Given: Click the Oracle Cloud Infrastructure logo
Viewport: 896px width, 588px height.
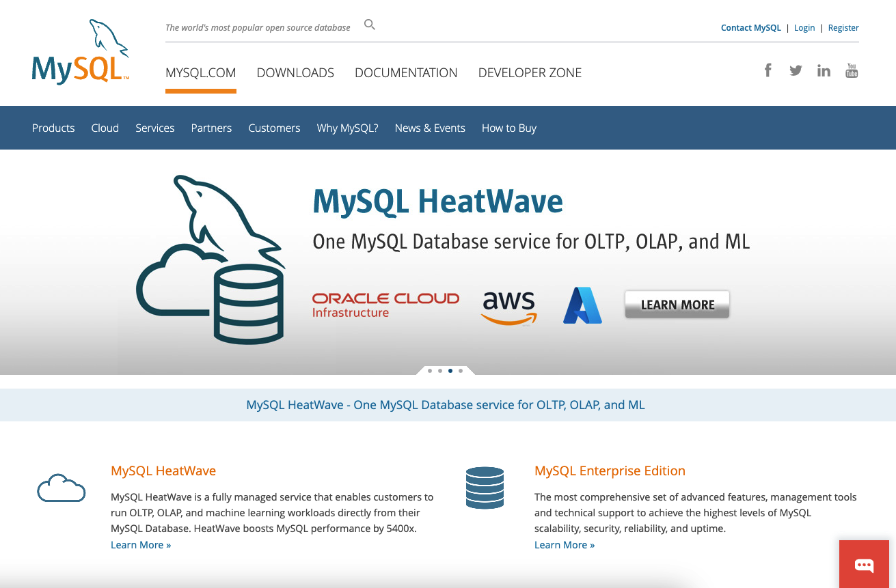Looking at the screenshot, I should (x=385, y=305).
